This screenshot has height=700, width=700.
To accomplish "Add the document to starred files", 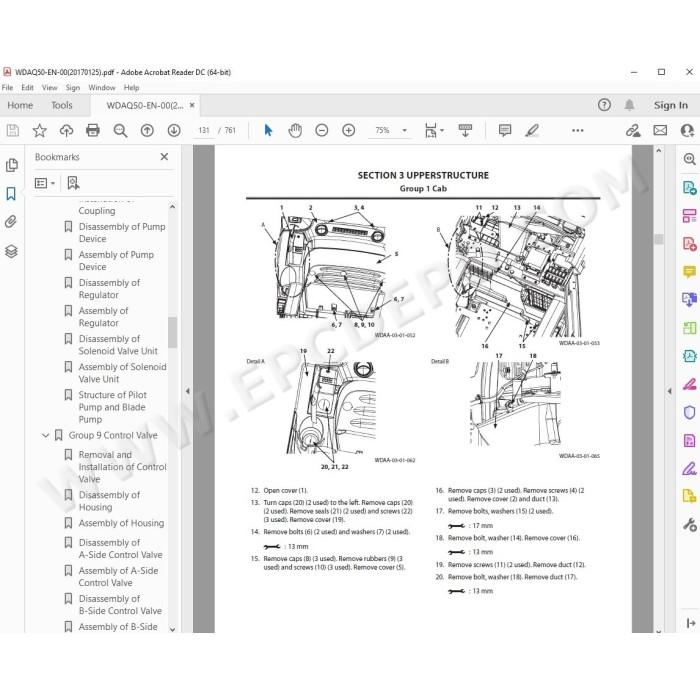I will 40,130.
